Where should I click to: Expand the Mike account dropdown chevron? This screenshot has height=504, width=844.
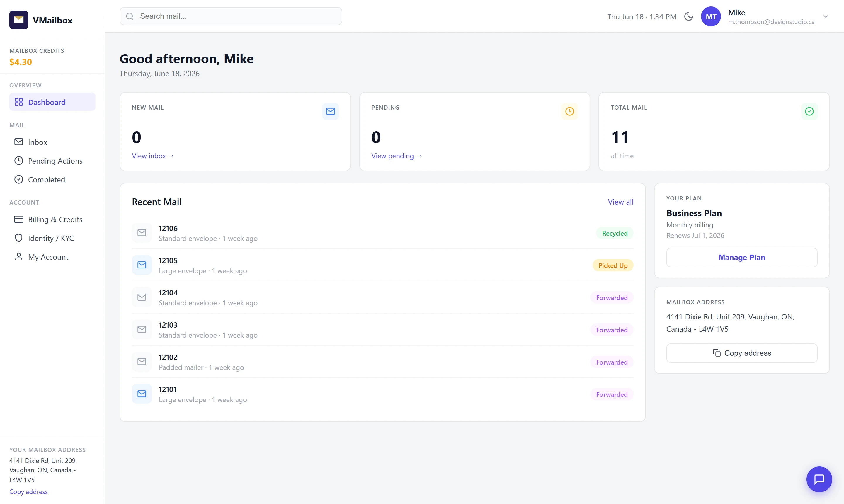tap(826, 17)
